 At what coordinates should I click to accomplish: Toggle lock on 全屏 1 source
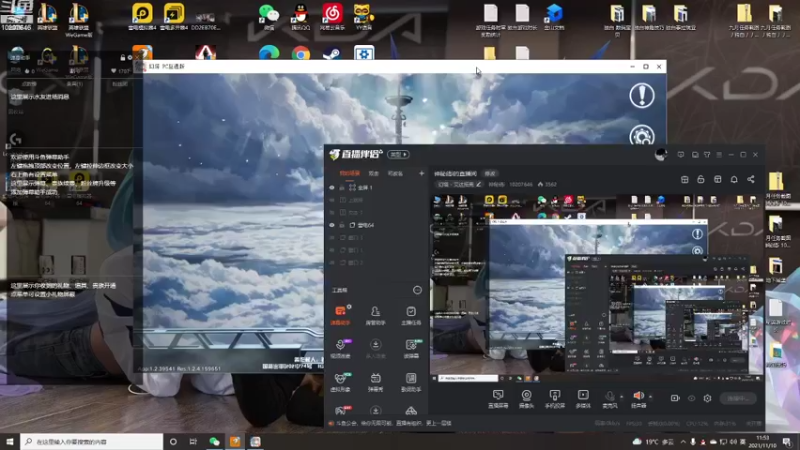[342, 188]
